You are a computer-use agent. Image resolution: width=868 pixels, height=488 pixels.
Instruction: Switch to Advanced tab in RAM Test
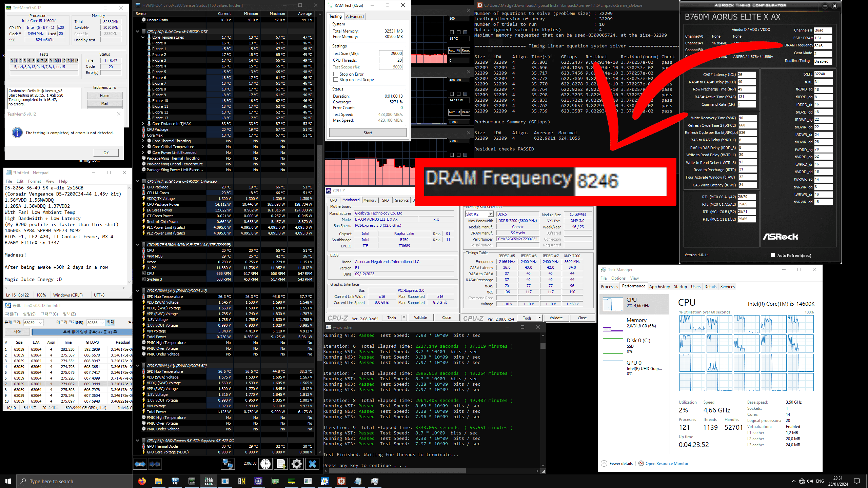(355, 16)
